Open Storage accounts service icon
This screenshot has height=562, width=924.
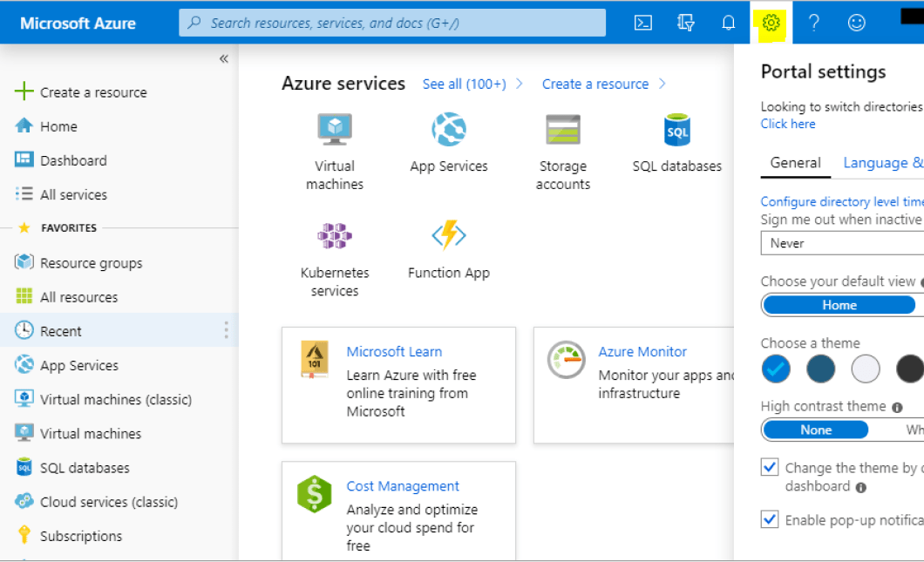click(563, 129)
